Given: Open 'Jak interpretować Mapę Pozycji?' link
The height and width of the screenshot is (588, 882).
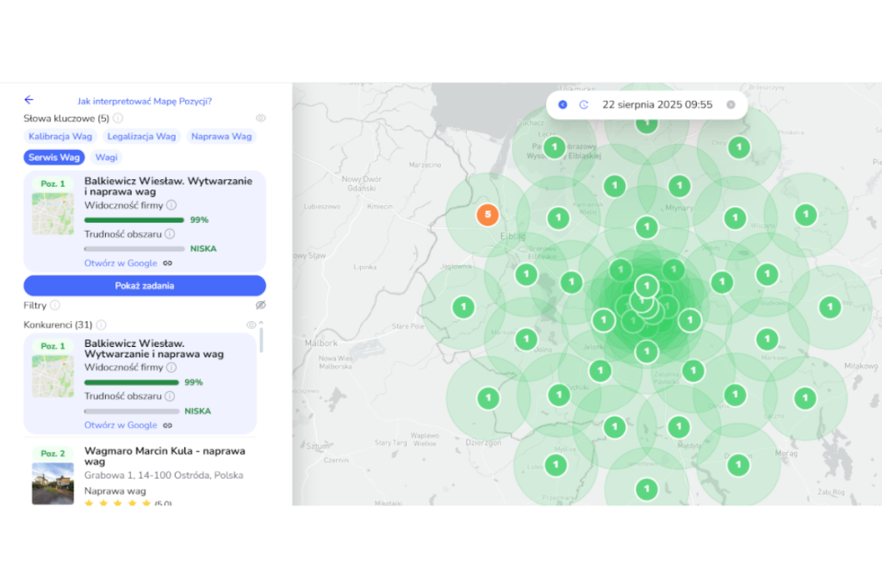Looking at the screenshot, I should click(145, 102).
